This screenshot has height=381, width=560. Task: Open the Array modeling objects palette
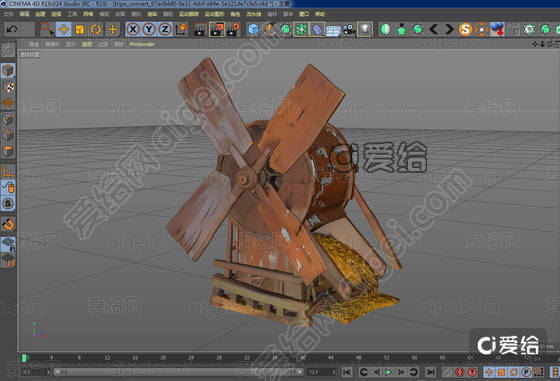(x=301, y=29)
